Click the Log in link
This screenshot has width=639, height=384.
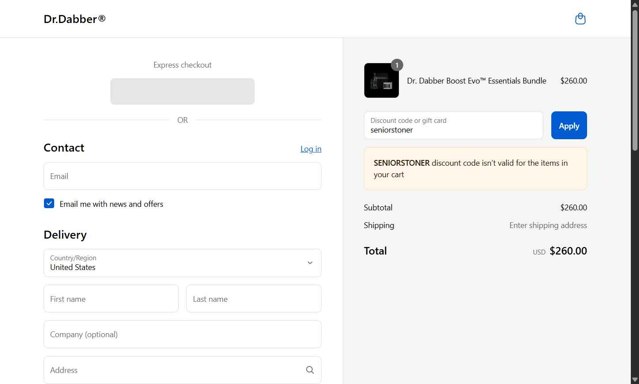click(x=311, y=149)
